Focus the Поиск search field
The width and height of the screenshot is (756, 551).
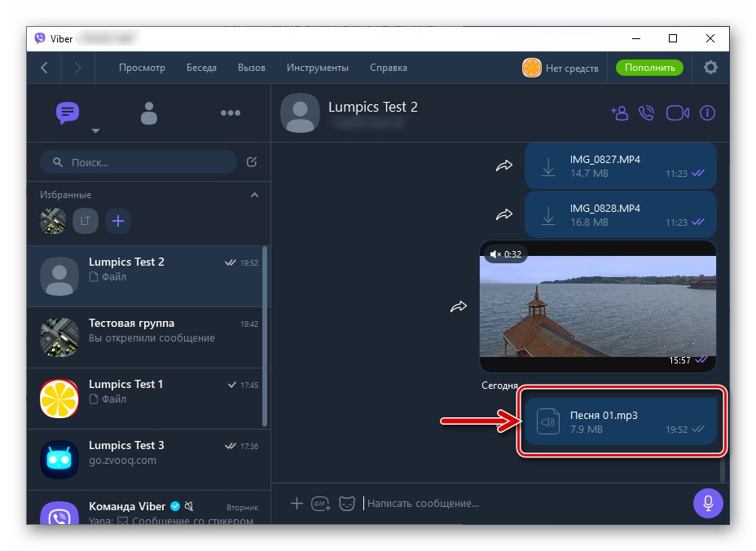point(138,162)
